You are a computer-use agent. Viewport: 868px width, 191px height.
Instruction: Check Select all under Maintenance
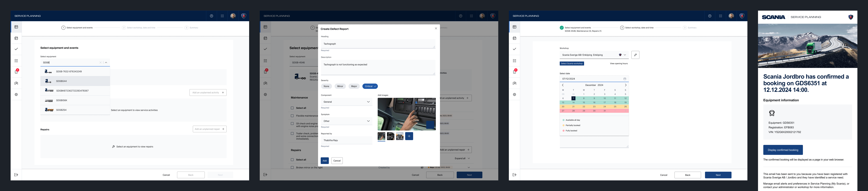(292, 108)
